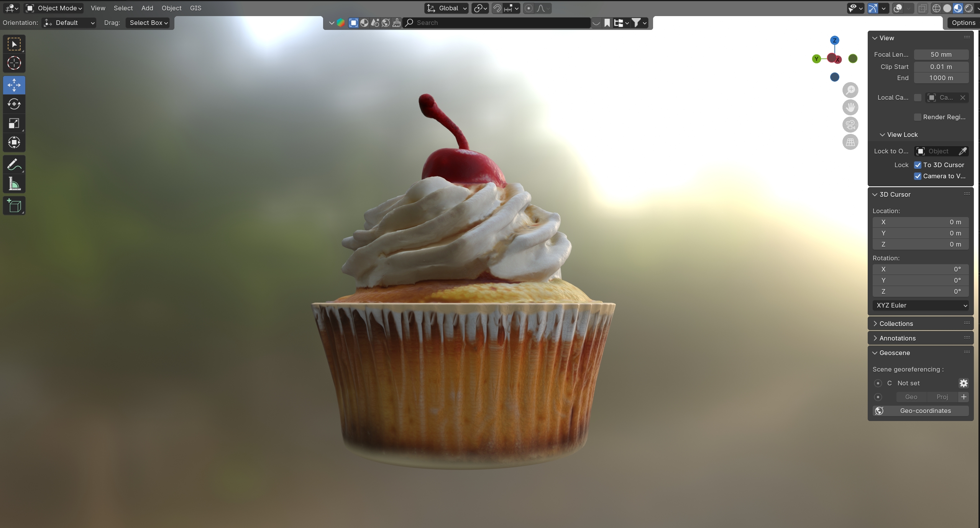
Task: Disable Lock To 3D Cursor checkbox
Action: pyautogui.click(x=918, y=165)
